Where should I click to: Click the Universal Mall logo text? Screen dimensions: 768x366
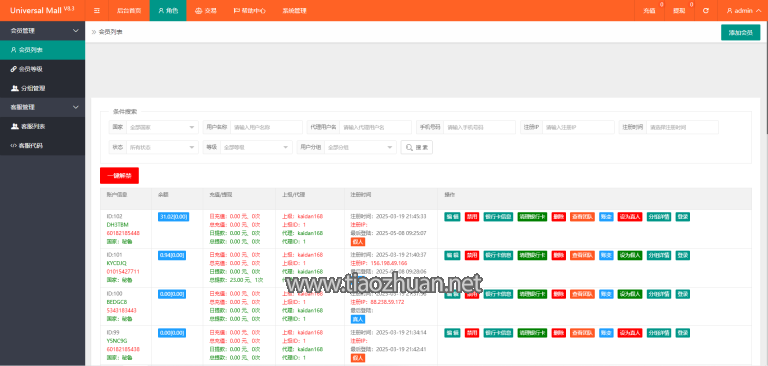[42, 10]
